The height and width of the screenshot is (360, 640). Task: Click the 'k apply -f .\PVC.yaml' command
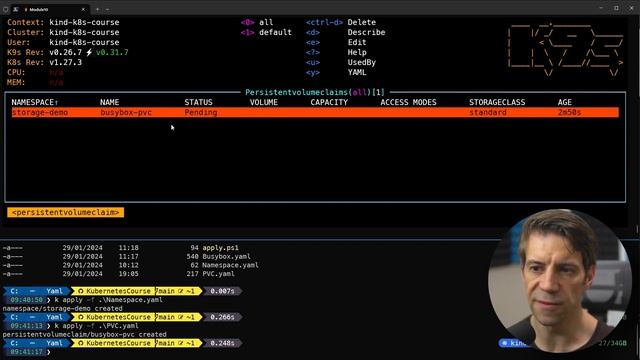point(96,326)
